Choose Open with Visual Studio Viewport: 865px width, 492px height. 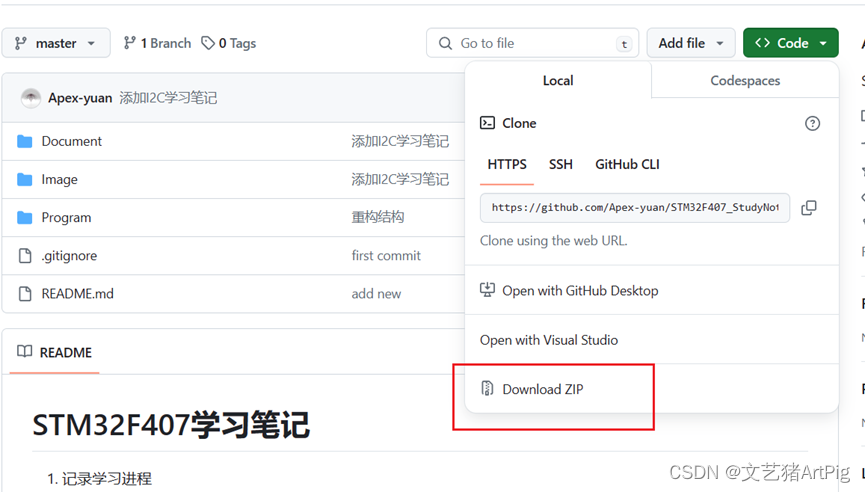[652, 340]
